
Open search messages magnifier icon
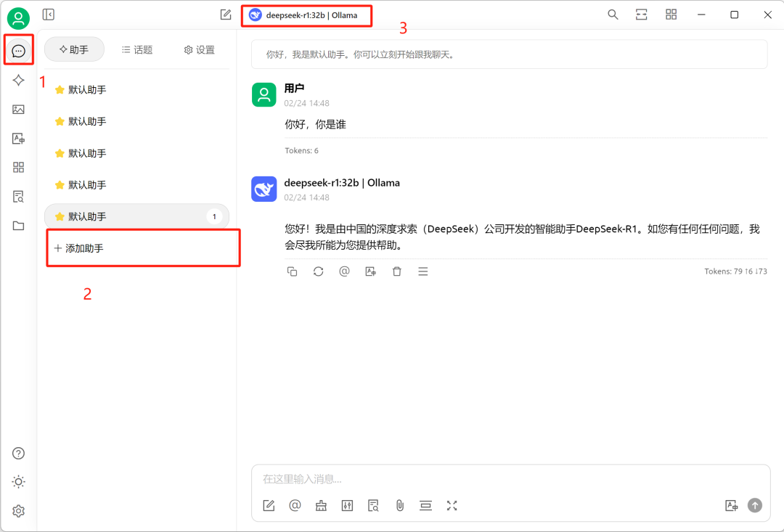(613, 15)
